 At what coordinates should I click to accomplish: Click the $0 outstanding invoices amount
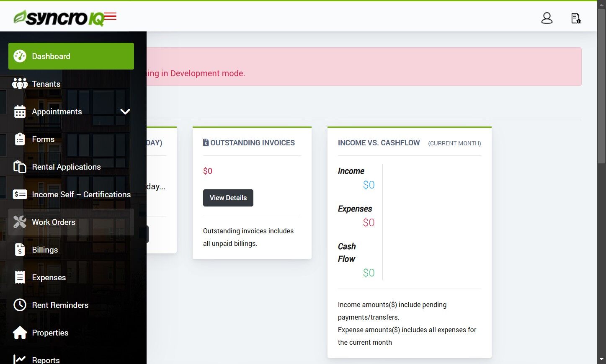tap(208, 171)
